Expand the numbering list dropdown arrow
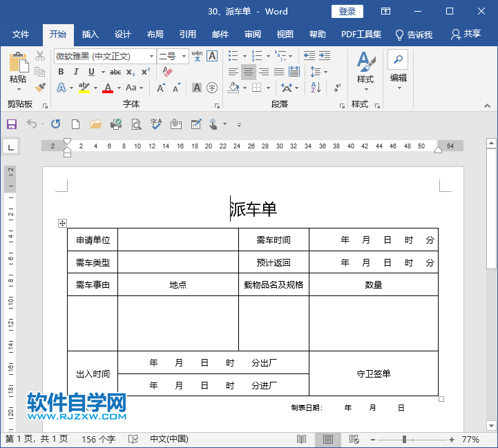Image resolution: width=498 pixels, height=448 pixels. 269,56
